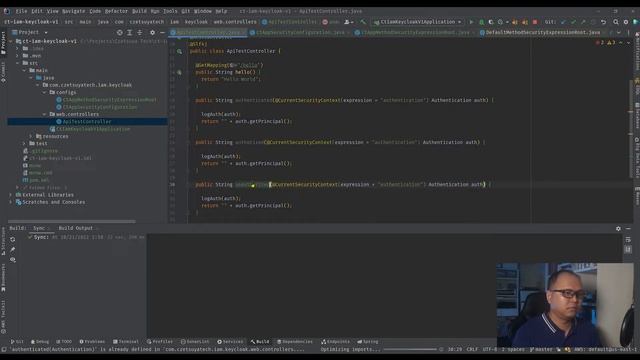This screenshot has height=360, width=640.
Task: Click the Git rollback undo arrow icon
Action: [x=603, y=22]
